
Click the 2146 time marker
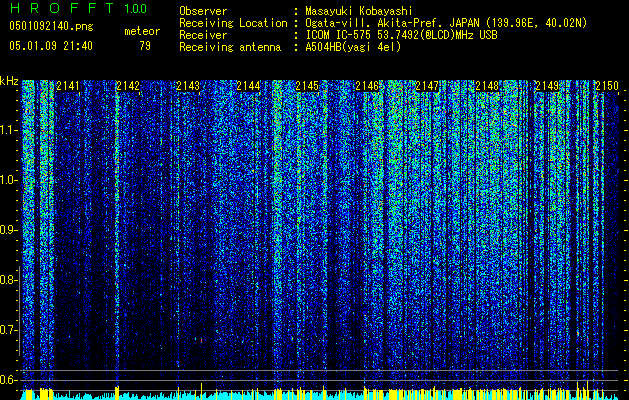[x=367, y=86]
